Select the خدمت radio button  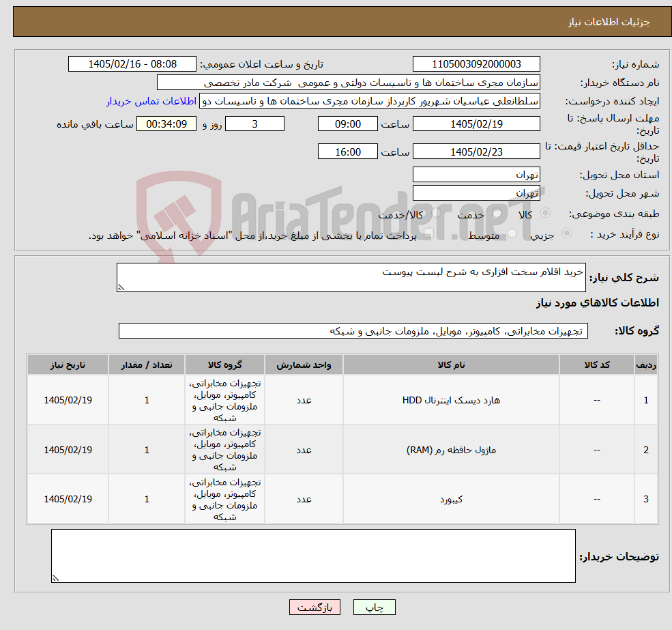(497, 213)
